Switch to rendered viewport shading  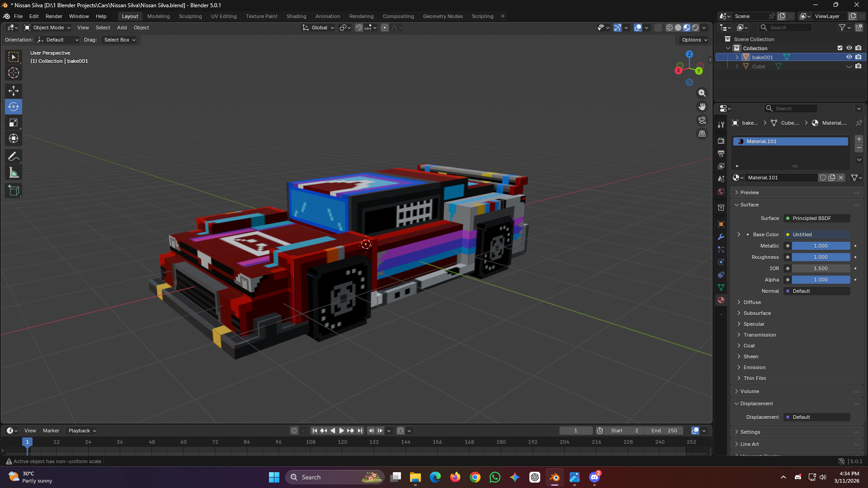coord(695,28)
